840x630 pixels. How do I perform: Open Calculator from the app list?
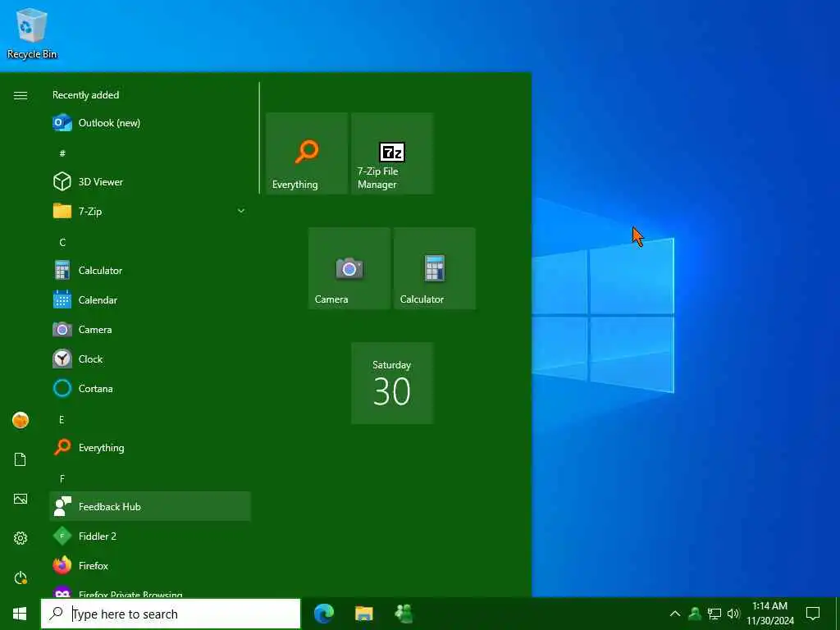(150, 271)
